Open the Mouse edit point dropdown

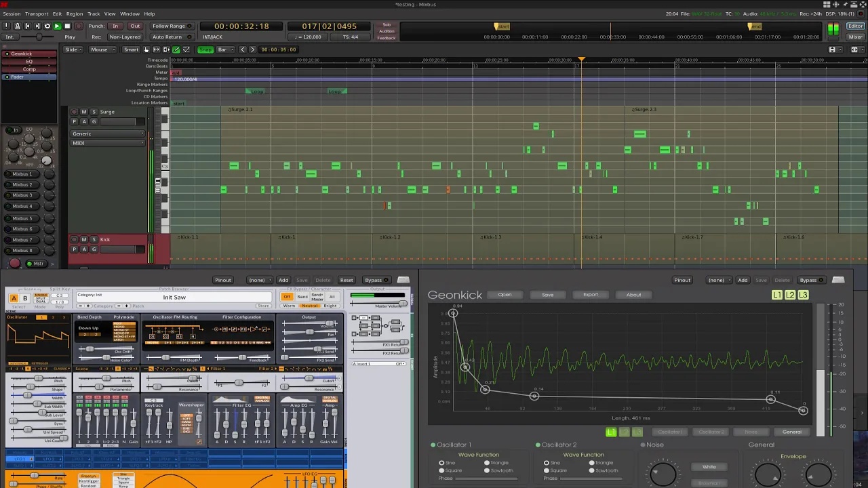(102, 49)
